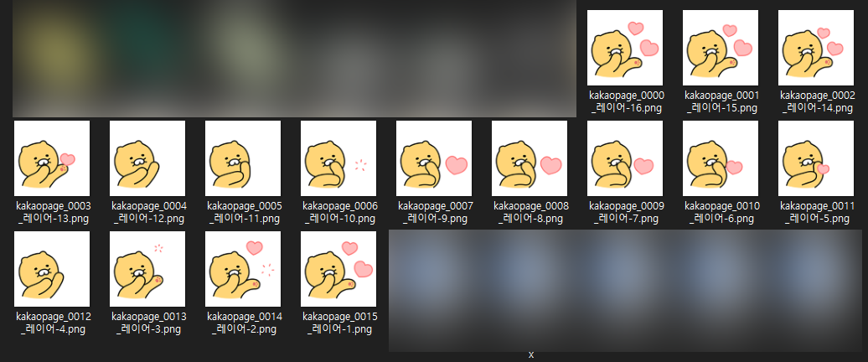Image resolution: width=868 pixels, height=362 pixels.
Task: Select the kakaopage_0010 레이어-6 thumbnail
Action: click(721, 158)
